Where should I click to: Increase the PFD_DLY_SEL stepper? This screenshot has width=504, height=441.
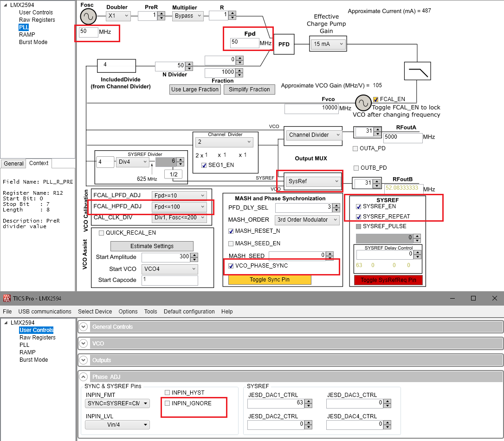pos(336,206)
